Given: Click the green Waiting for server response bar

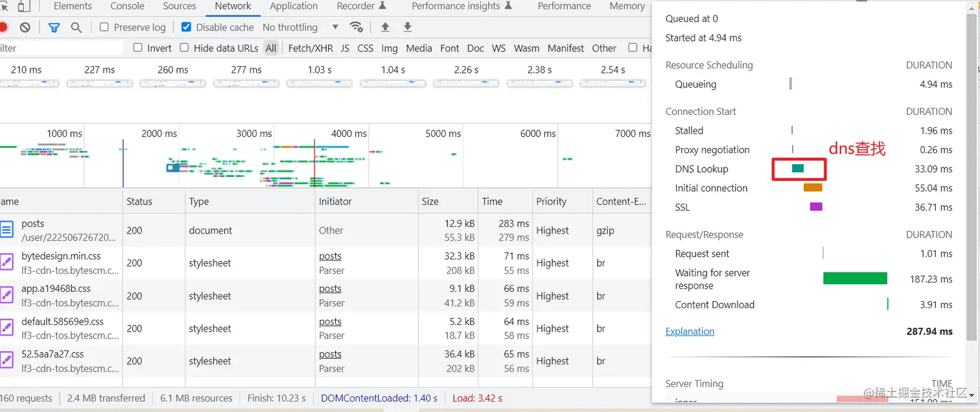Looking at the screenshot, I should coord(855,278).
